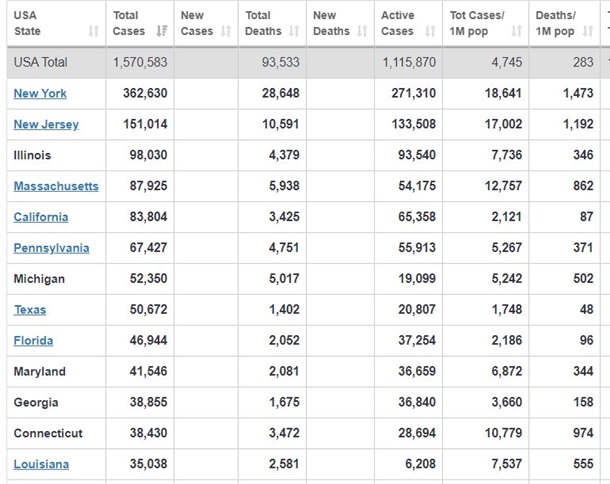Image resolution: width=610 pixels, height=484 pixels.
Task: Open the California state link
Action: click(41, 217)
